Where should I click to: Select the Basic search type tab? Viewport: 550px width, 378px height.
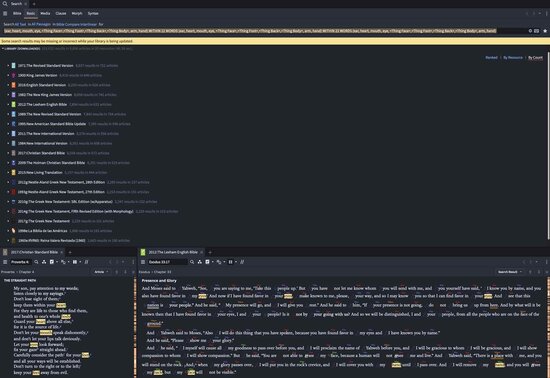coord(31,13)
